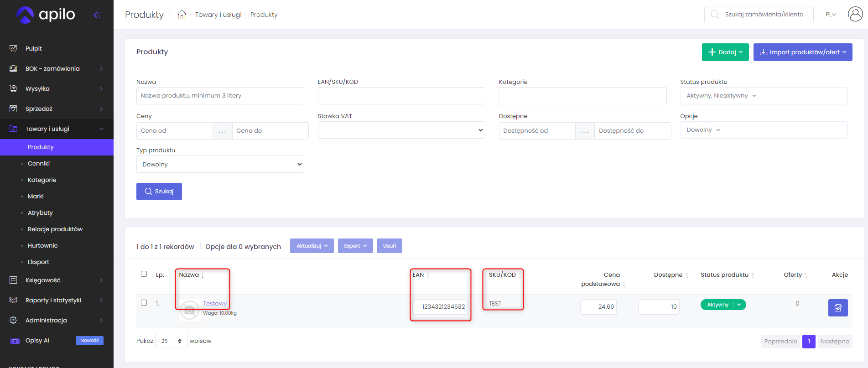Viewport: 868px width, 368px height.
Task: Click the Nazwa produktu input field
Action: point(220,96)
